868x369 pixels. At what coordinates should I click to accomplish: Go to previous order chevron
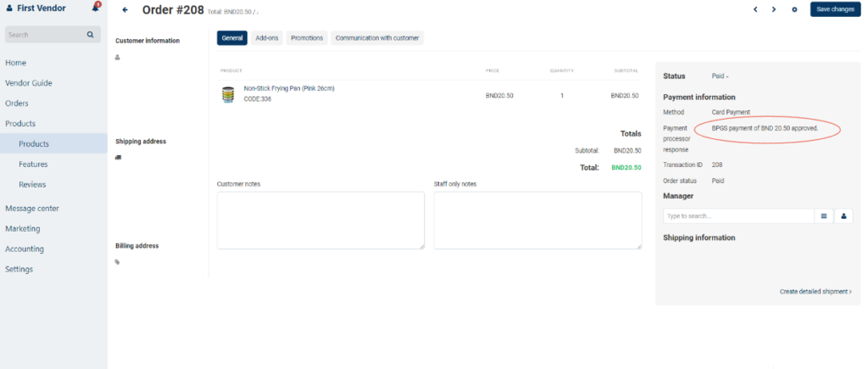click(x=755, y=9)
